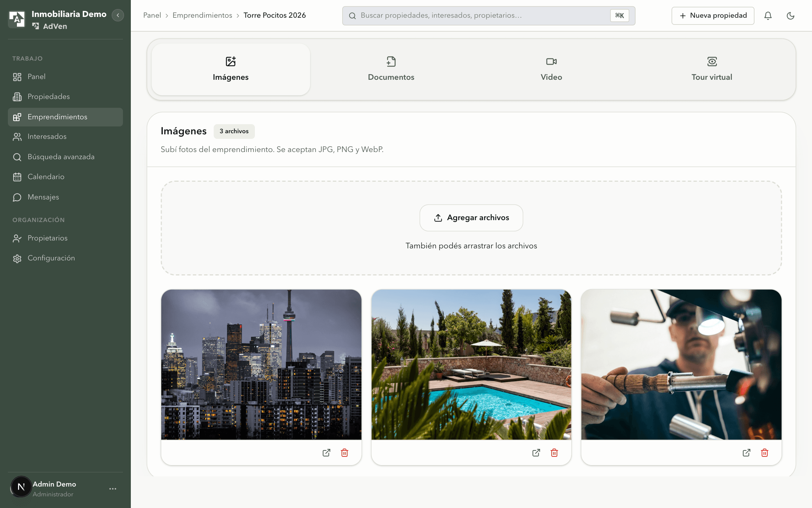This screenshot has width=812, height=508.
Task: Click the Inmobiliaria Demo logo icon
Action: coord(17,19)
